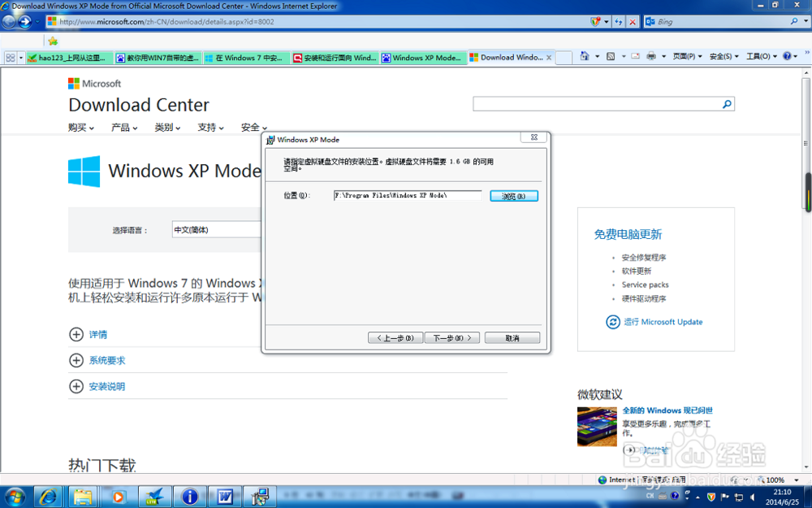This screenshot has height=508, width=812.
Task: Click the Read Mail icon
Action: click(636, 56)
